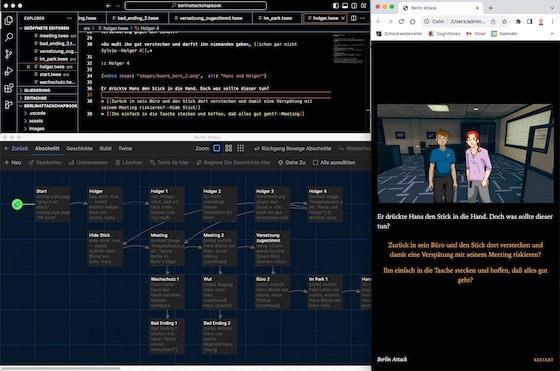Image resolution: width=560 pixels, height=371 pixels.
Task: Toggle Chrome side panel icon
Action: [530, 22]
